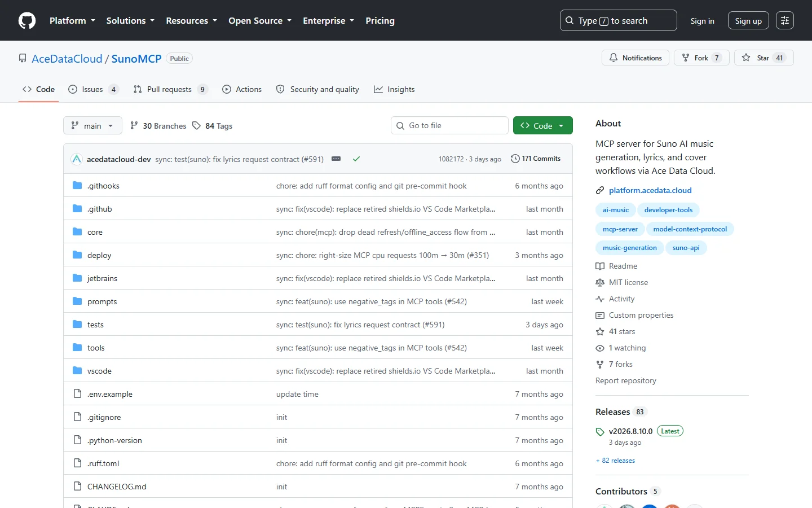
Task: Click the prompts folder icon
Action: point(77,301)
